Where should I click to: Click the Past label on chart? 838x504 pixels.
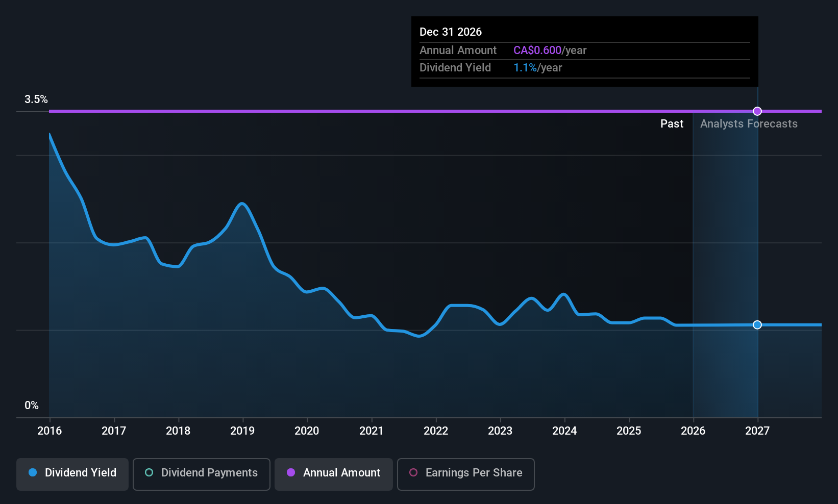(672, 124)
